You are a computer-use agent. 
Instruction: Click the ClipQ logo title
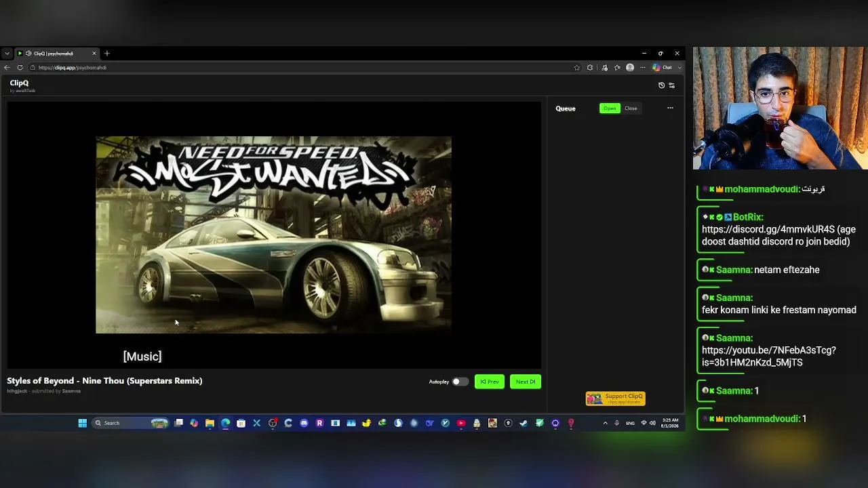19,83
